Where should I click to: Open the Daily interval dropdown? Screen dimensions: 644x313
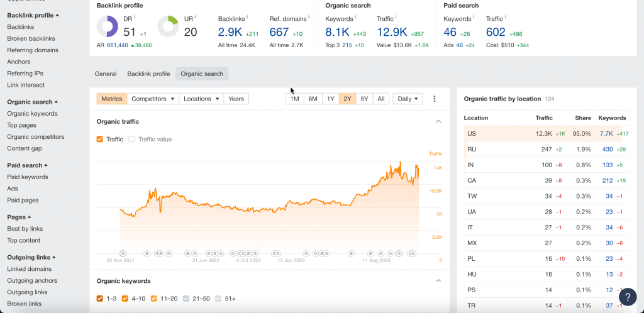408,99
